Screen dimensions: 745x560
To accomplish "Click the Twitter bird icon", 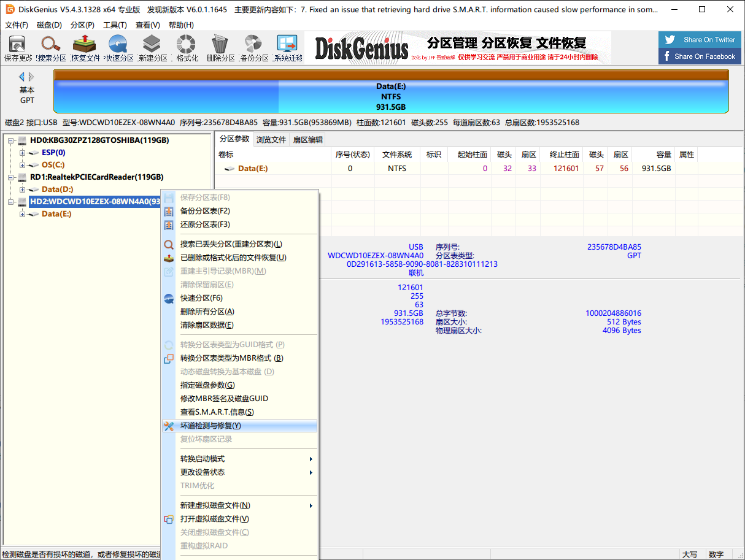I will pyautogui.click(x=670, y=40).
